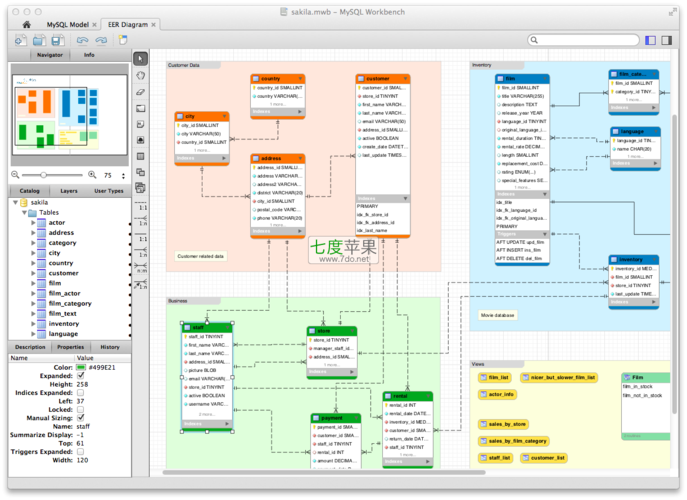Select the top 1:1 relationship tool
Screen dimensions: 687x500
(142, 206)
